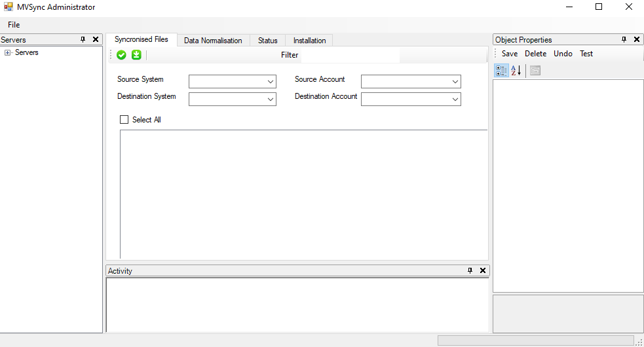Click the Filter text input box
The image size is (644, 347).
350,55
